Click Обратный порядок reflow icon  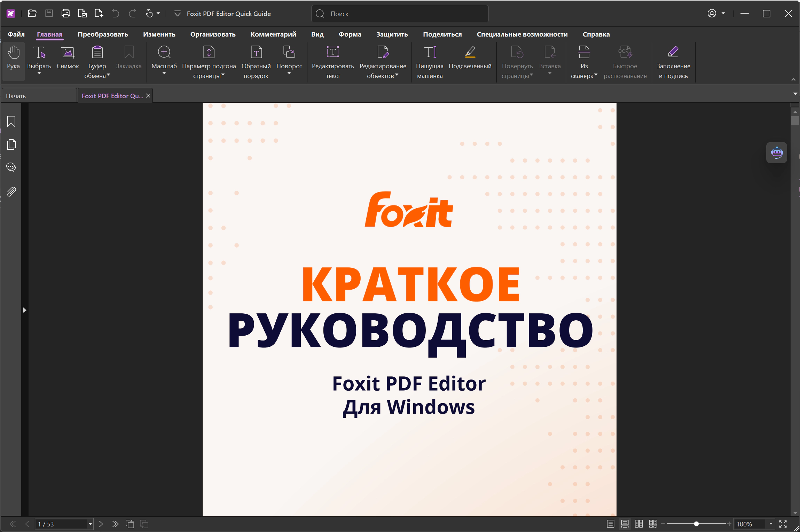256,52
